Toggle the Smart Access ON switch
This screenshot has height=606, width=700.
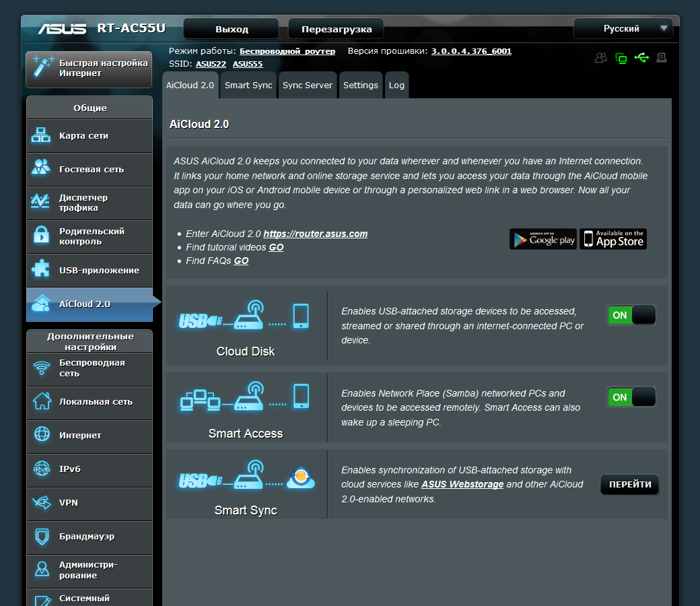pyautogui.click(x=631, y=397)
